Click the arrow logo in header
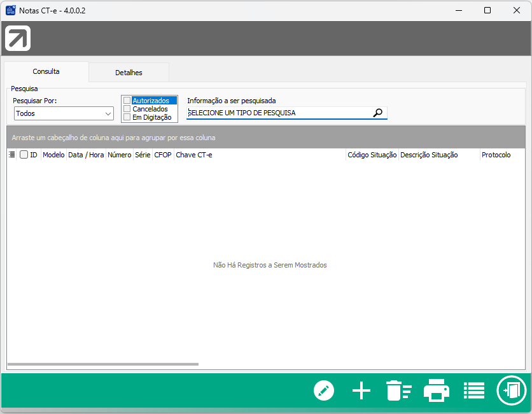Viewport: 532px width, 414px height. 18,38
